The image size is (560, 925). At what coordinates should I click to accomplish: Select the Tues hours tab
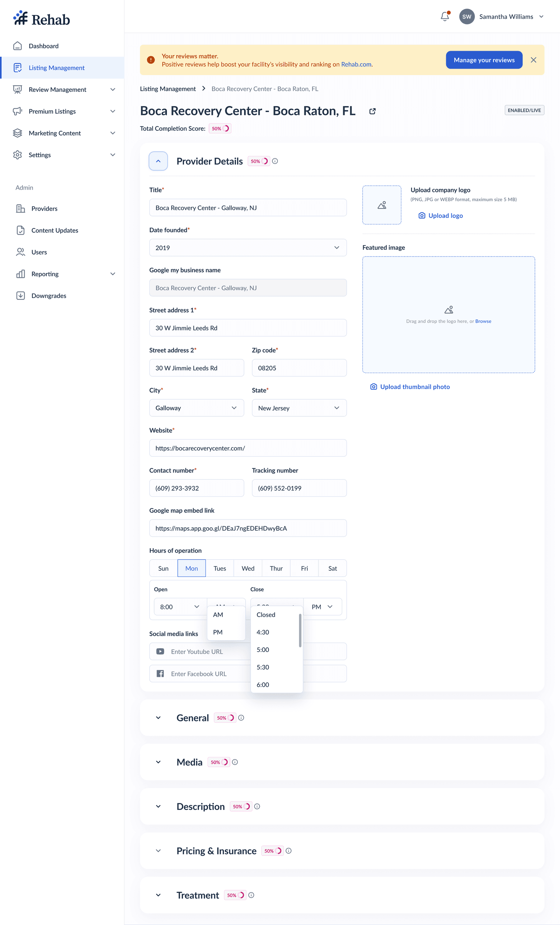(x=220, y=568)
